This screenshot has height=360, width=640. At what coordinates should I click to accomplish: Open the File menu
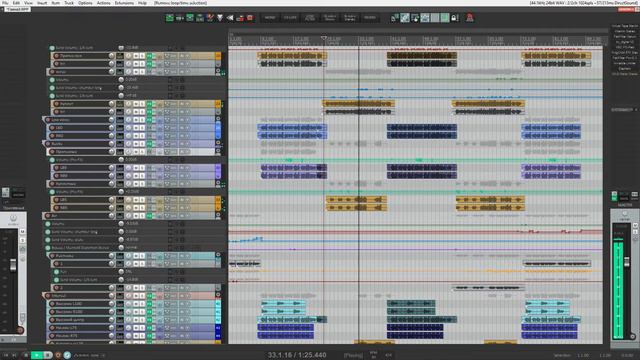click(5, 3)
